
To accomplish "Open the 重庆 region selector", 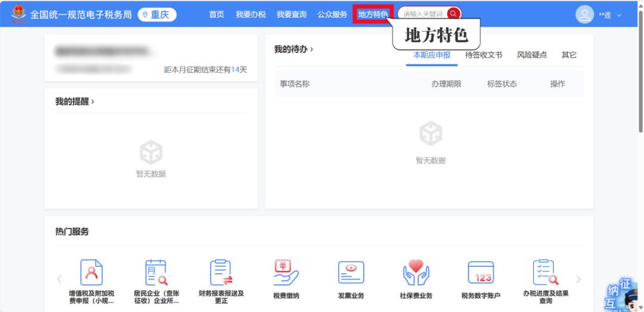I will [x=157, y=14].
